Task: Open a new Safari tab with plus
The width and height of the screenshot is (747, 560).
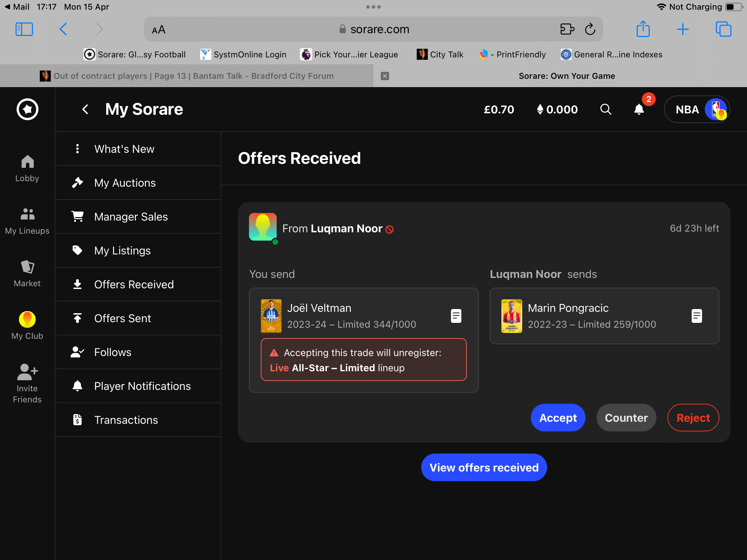Action: click(x=683, y=29)
